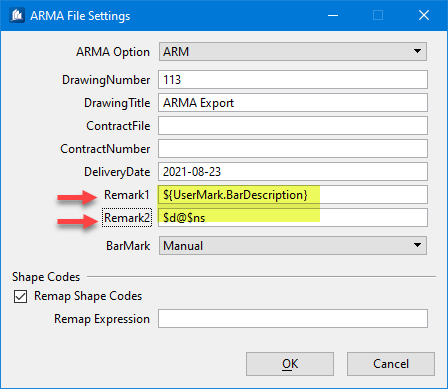The width and height of the screenshot is (448, 389).
Task: Close the ARMA File Settings window
Action: (x=424, y=15)
